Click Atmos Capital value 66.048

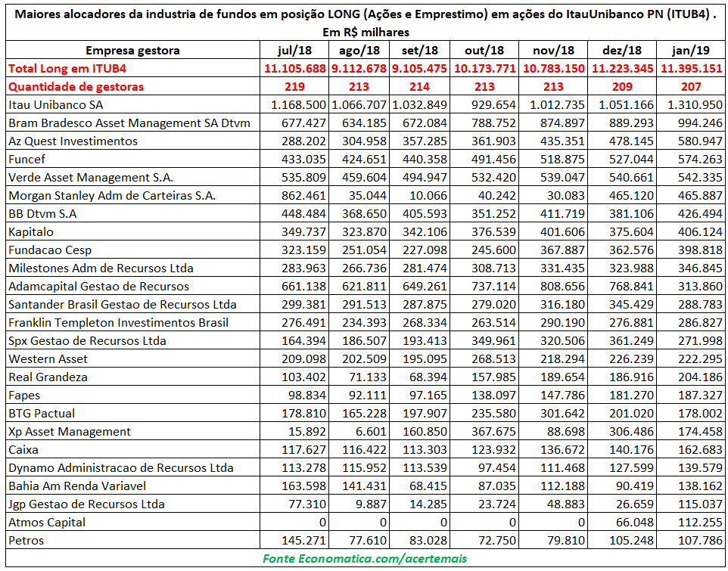(633, 523)
